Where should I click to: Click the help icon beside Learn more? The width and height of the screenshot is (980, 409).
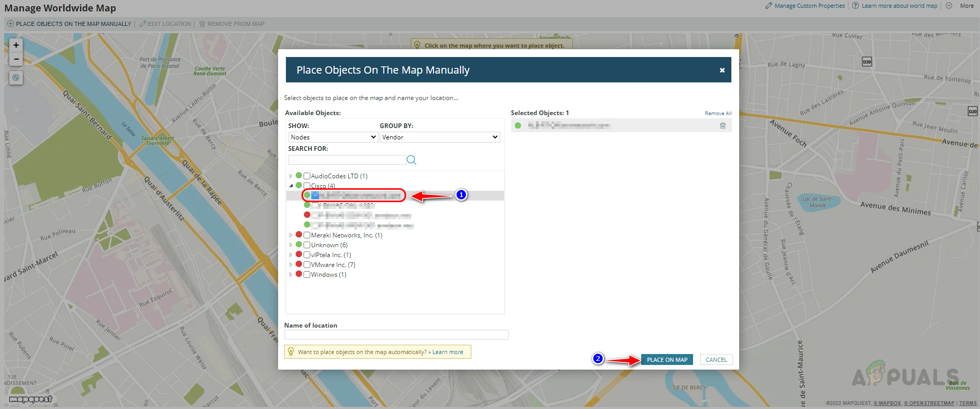[x=856, y=6]
